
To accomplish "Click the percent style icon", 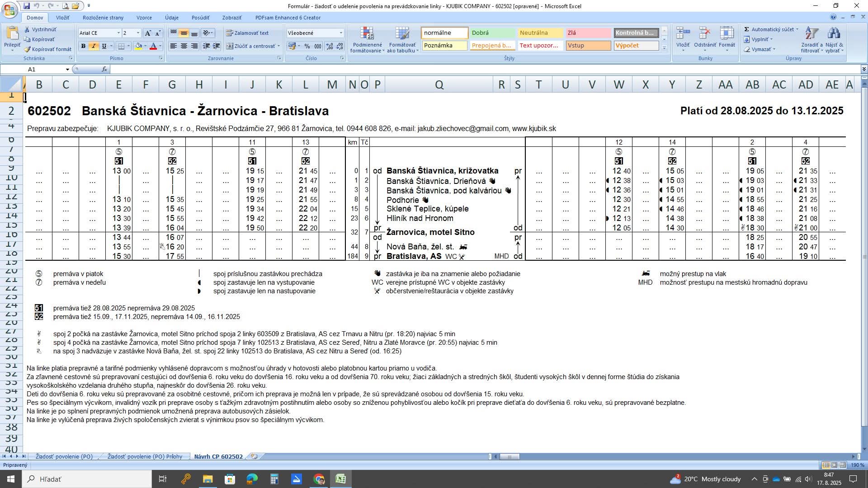I will click(307, 46).
